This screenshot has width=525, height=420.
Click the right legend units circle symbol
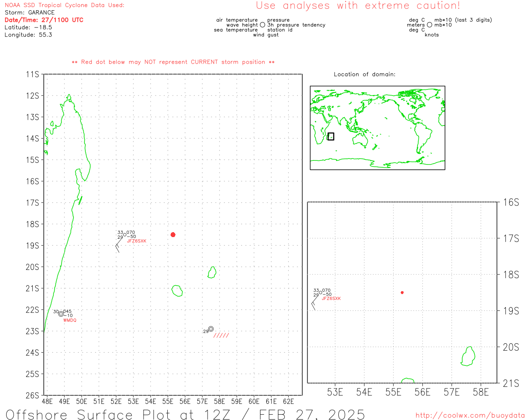click(x=429, y=25)
